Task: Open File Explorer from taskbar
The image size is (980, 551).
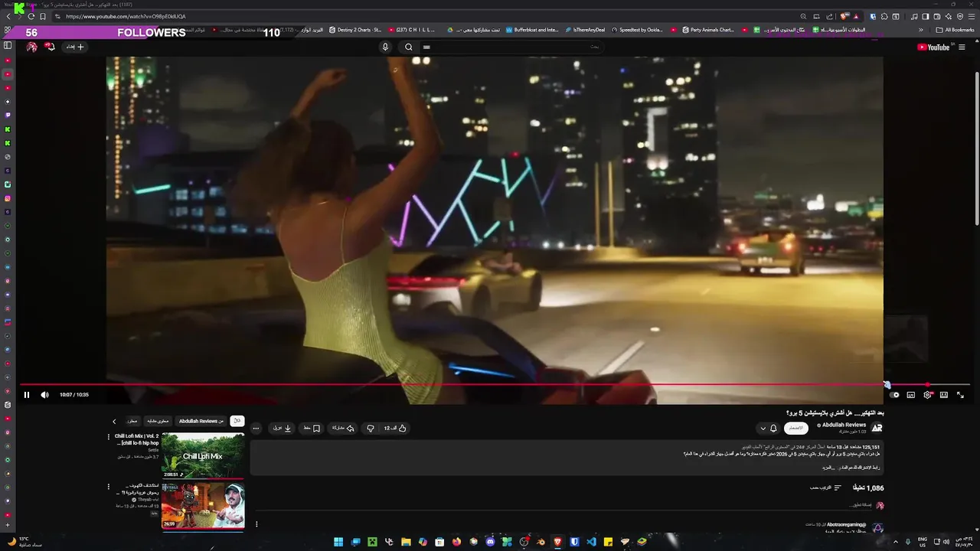Action: pyautogui.click(x=406, y=542)
